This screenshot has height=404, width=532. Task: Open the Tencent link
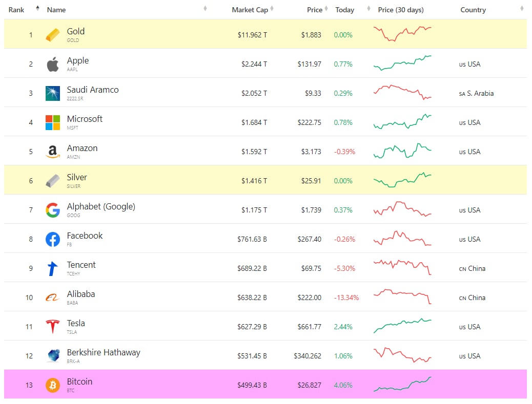[81, 265]
